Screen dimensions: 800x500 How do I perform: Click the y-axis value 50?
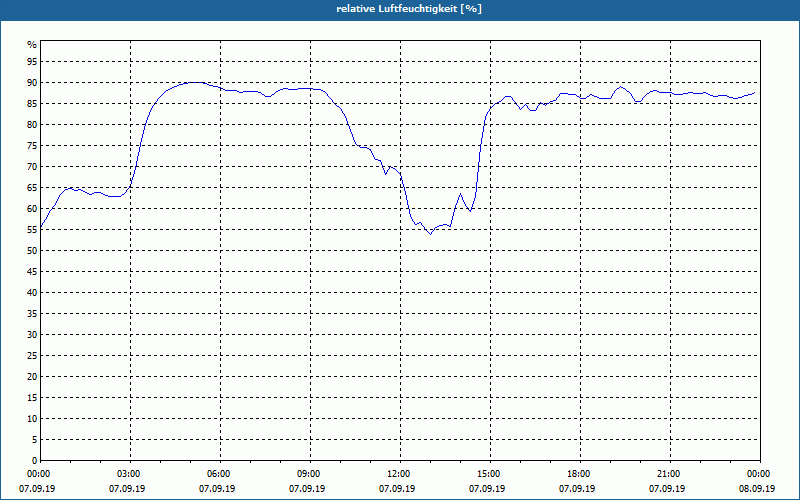32,251
